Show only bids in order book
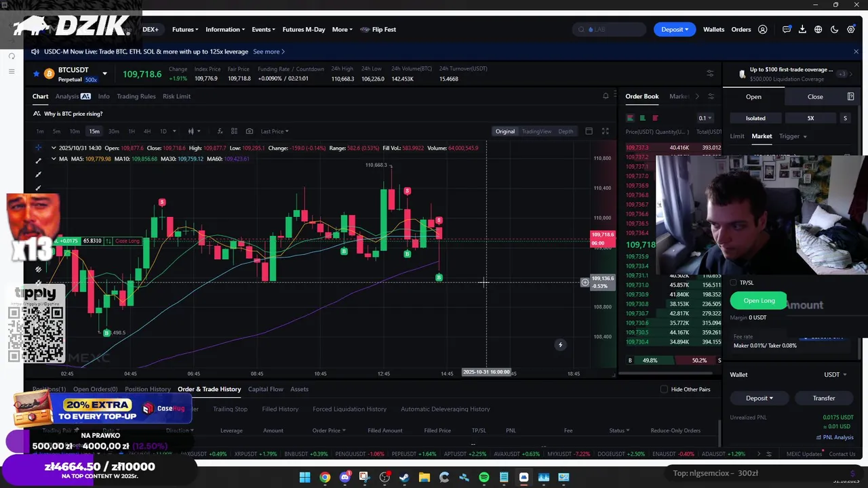This screenshot has height=488, width=868. tap(642, 119)
